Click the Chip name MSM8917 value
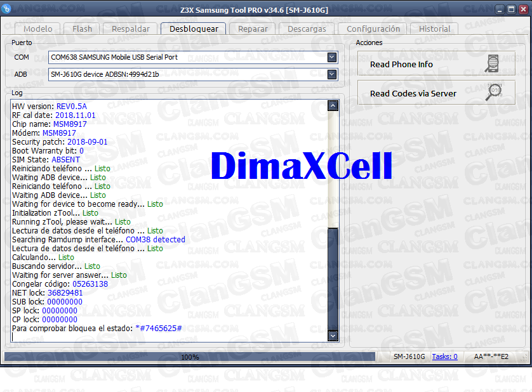Viewport: 532px width, 392px height. 70,124
